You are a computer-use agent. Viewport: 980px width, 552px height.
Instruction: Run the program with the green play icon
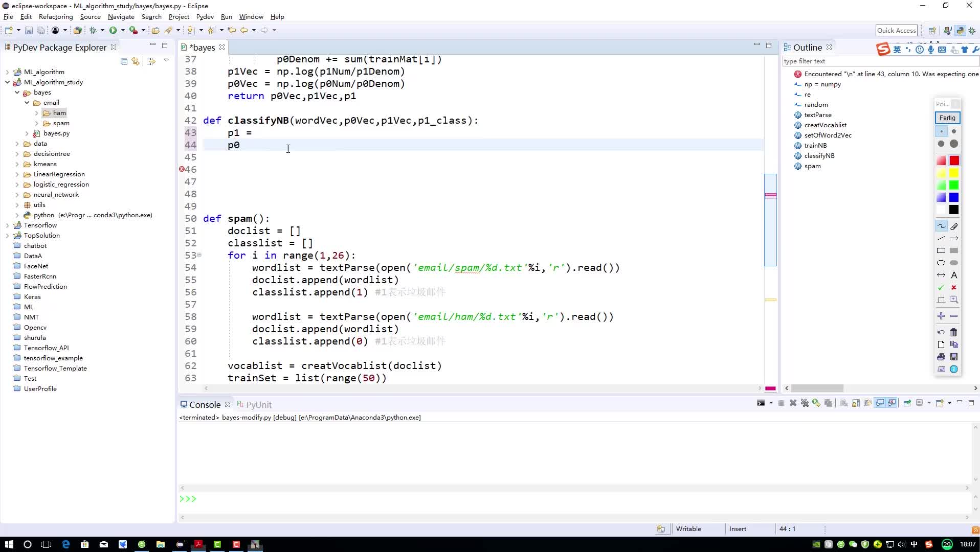coord(113,30)
